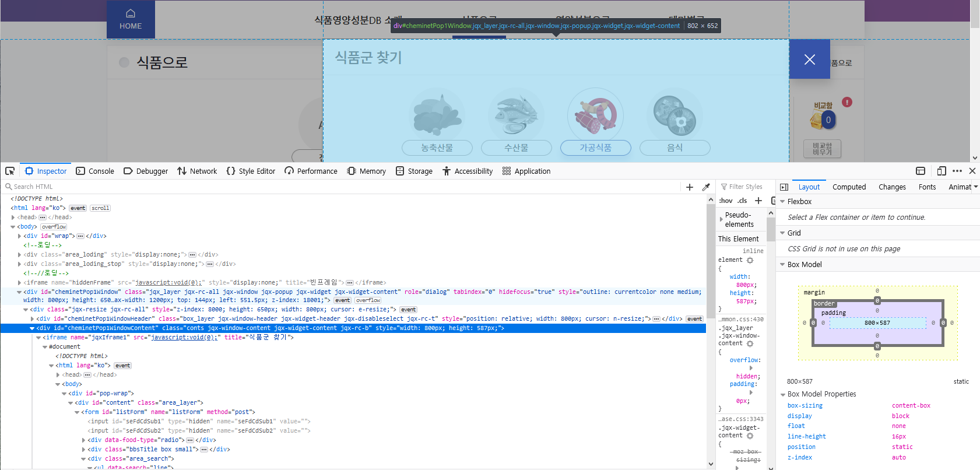Click the 비교함 비우기 button
Image resolution: width=980 pixels, height=470 pixels.
click(x=823, y=149)
